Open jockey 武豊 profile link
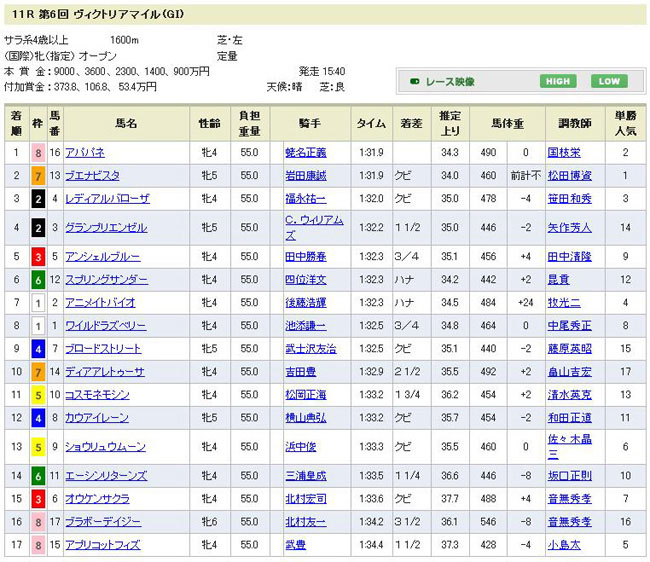 (x=296, y=545)
